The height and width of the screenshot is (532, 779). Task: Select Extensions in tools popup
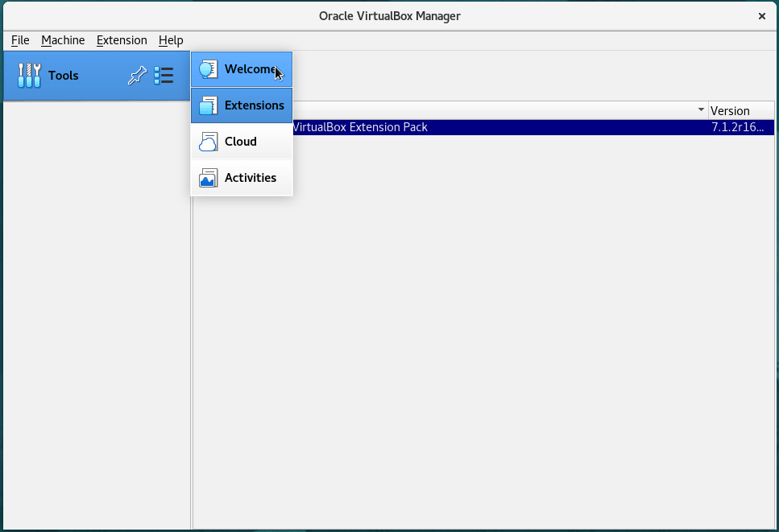242,105
